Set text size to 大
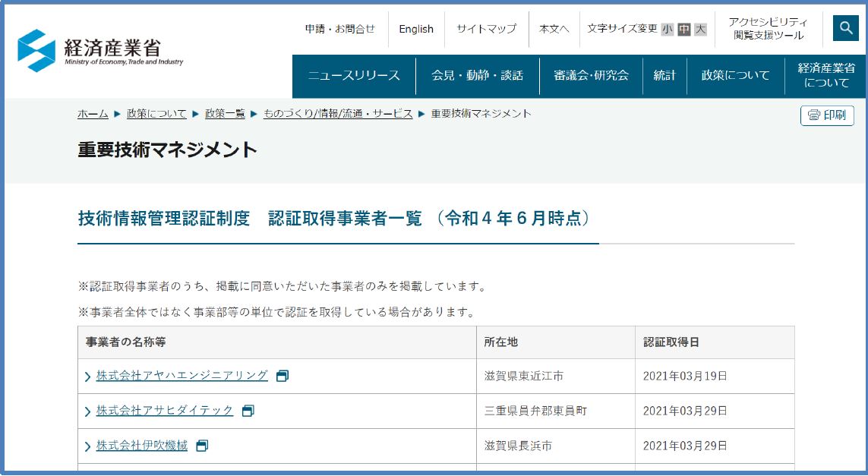 click(x=701, y=30)
